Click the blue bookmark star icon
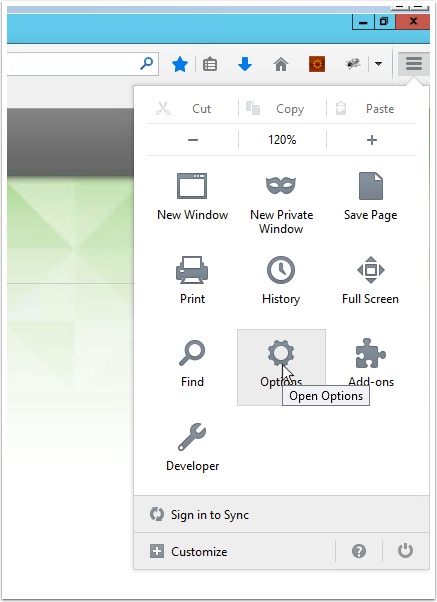The image size is (437, 602). 180,64
